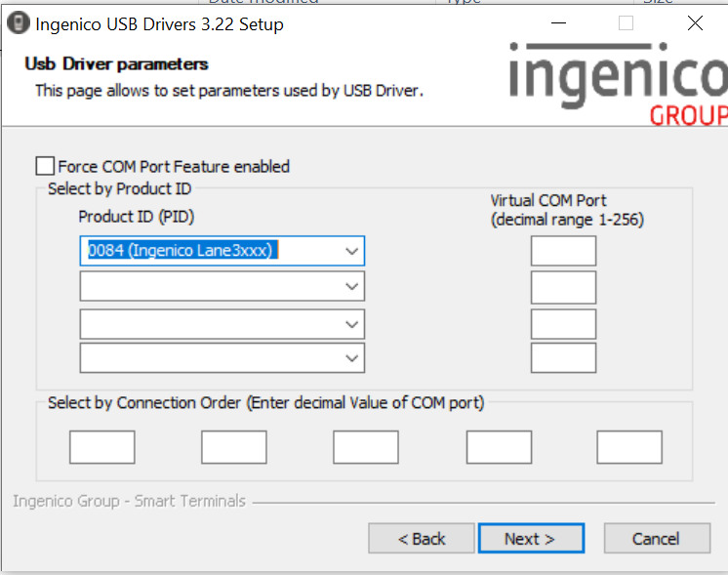Viewport: 728px width, 575px height.
Task: Focus the third Connection Order COM port box
Action: [x=366, y=447]
